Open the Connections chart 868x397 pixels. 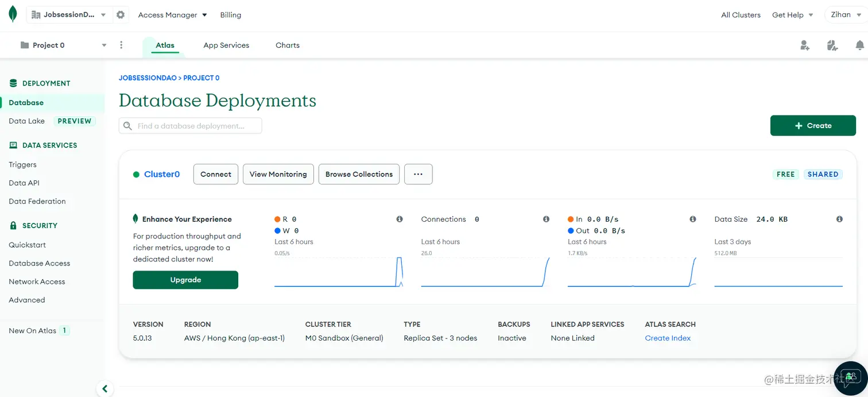[485, 271]
